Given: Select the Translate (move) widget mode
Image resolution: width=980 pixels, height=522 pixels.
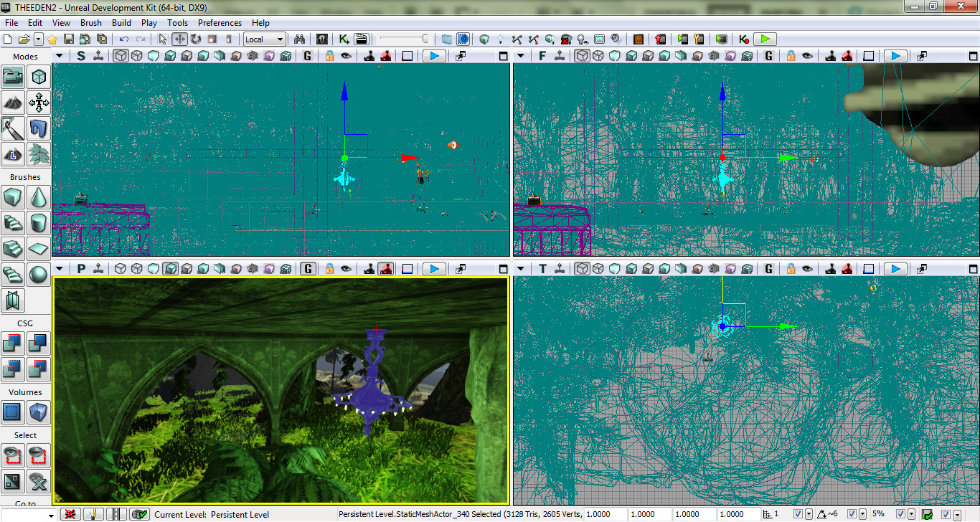Looking at the screenshot, I should click(179, 39).
